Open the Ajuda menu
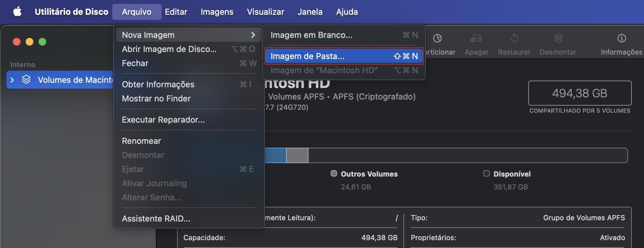Image resolution: width=644 pixels, height=248 pixels. coord(347,12)
